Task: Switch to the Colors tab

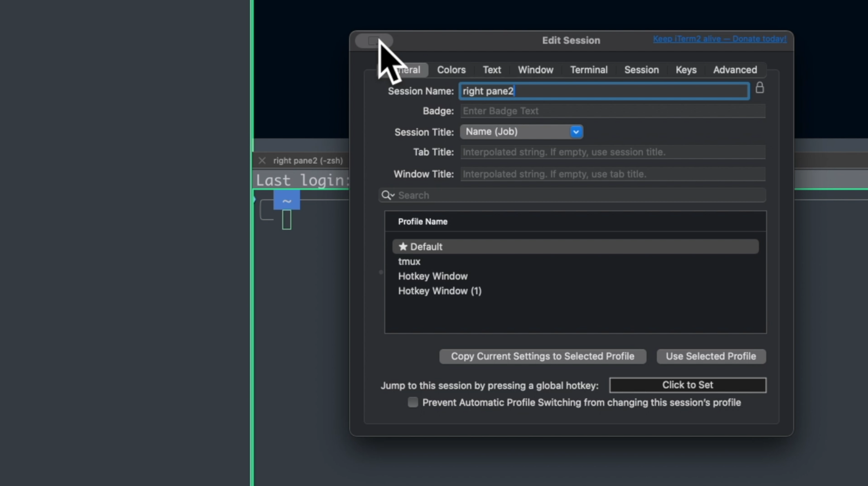Action: pos(451,70)
